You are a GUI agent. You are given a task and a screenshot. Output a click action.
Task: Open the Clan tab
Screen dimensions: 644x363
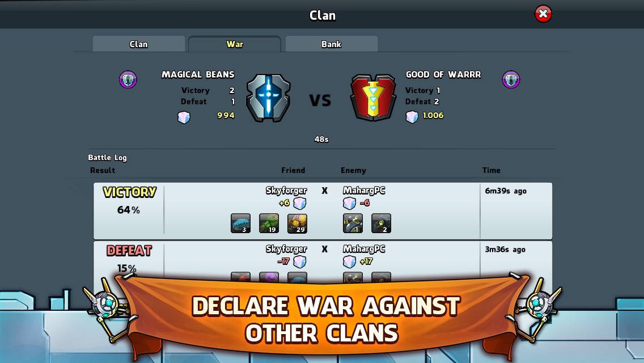click(x=139, y=44)
